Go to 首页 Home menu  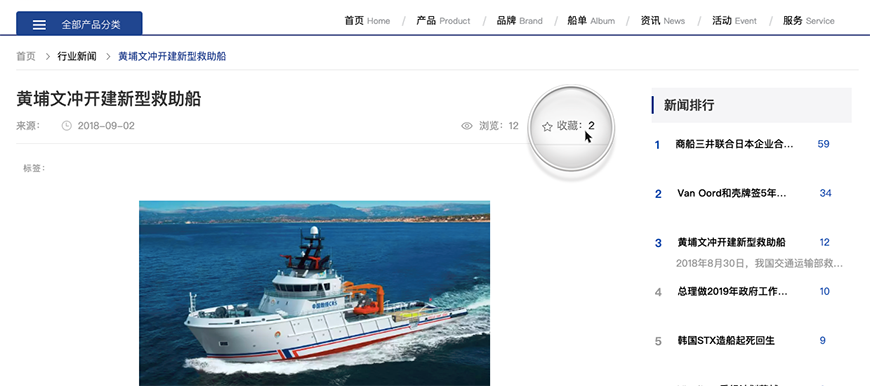click(367, 21)
